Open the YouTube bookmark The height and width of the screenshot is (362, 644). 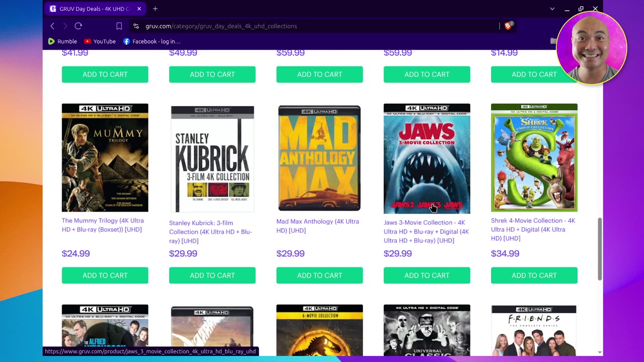click(100, 41)
